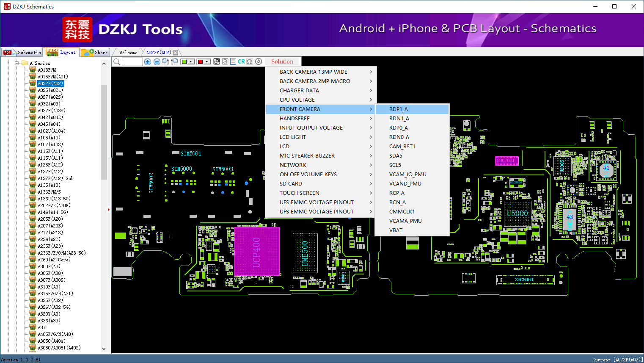This screenshot has width=644, height=363.
Task: Click the zoom out minus icon
Action: pyautogui.click(x=157, y=62)
